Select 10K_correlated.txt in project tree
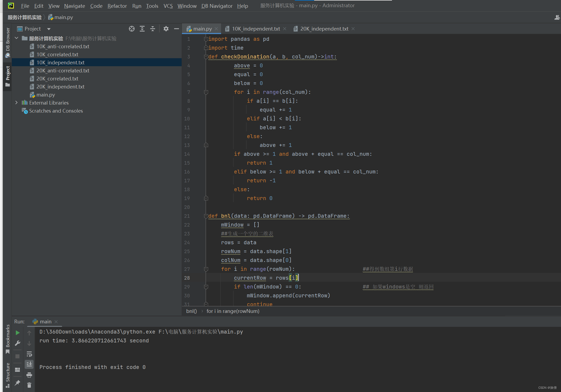This screenshot has width=561, height=392. pyautogui.click(x=57, y=54)
